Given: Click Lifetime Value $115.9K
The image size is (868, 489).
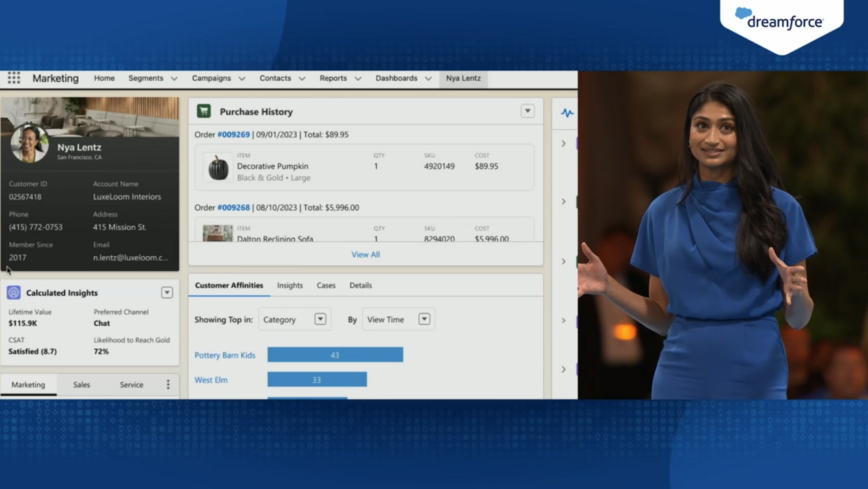Looking at the screenshot, I should (x=22, y=323).
